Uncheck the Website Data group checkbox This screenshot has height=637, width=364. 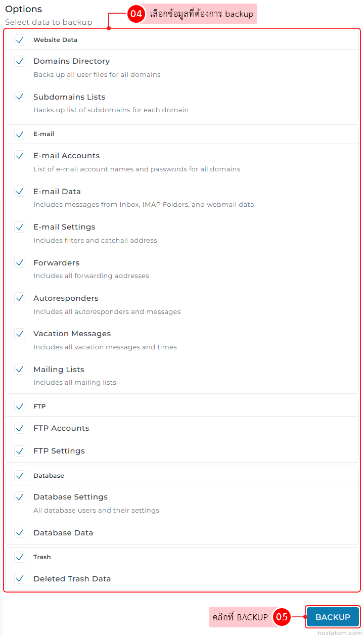pos(20,40)
